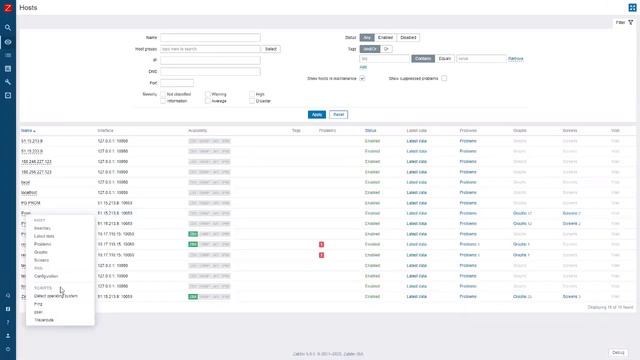Select Graphs in the host context menu

click(x=41, y=252)
